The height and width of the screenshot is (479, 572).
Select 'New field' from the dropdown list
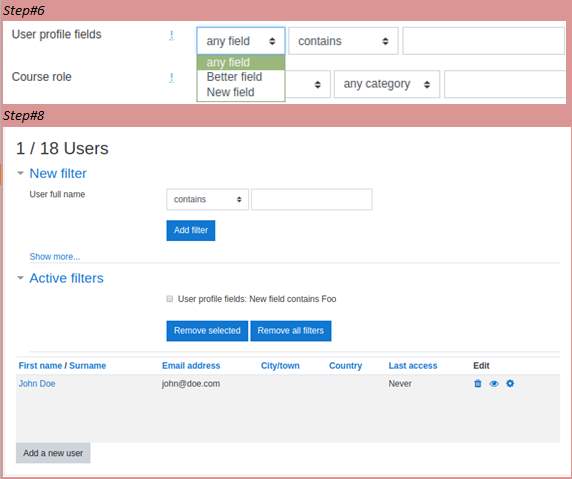pyautogui.click(x=231, y=92)
